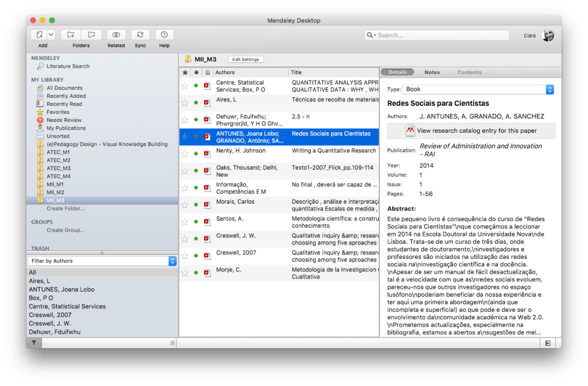
Task: Click the create new folder icon
Action: point(71,35)
